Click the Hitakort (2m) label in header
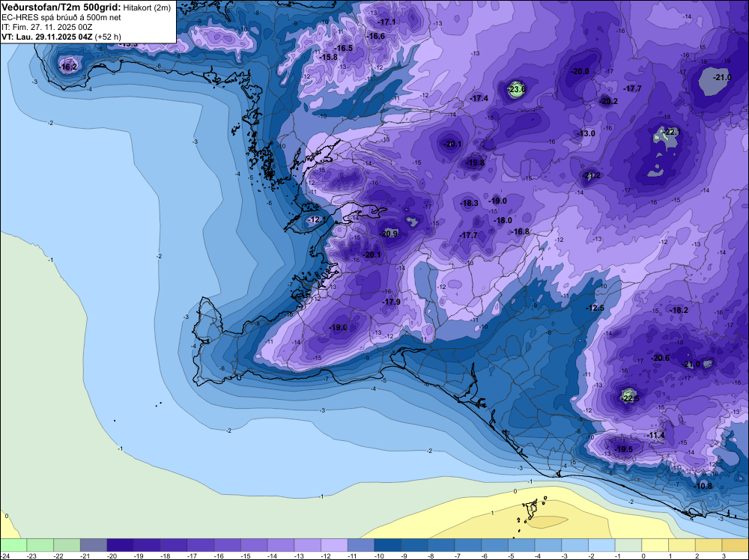 (147, 7)
